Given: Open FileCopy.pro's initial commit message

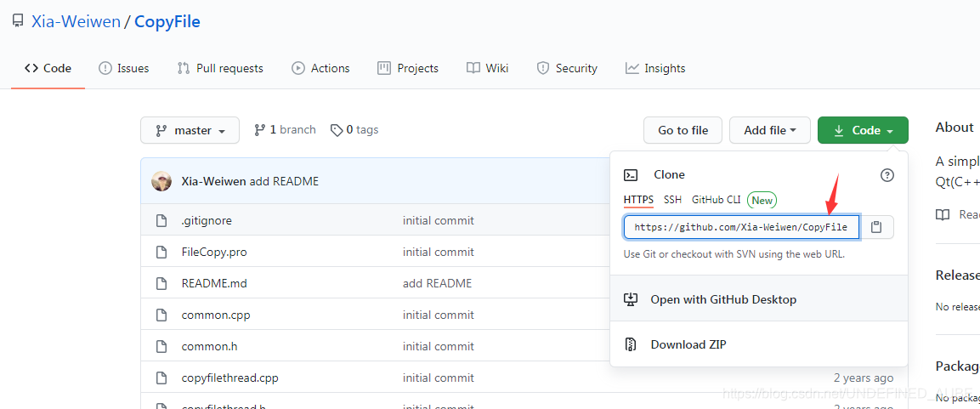Looking at the screenshot, I should point(438,252).
